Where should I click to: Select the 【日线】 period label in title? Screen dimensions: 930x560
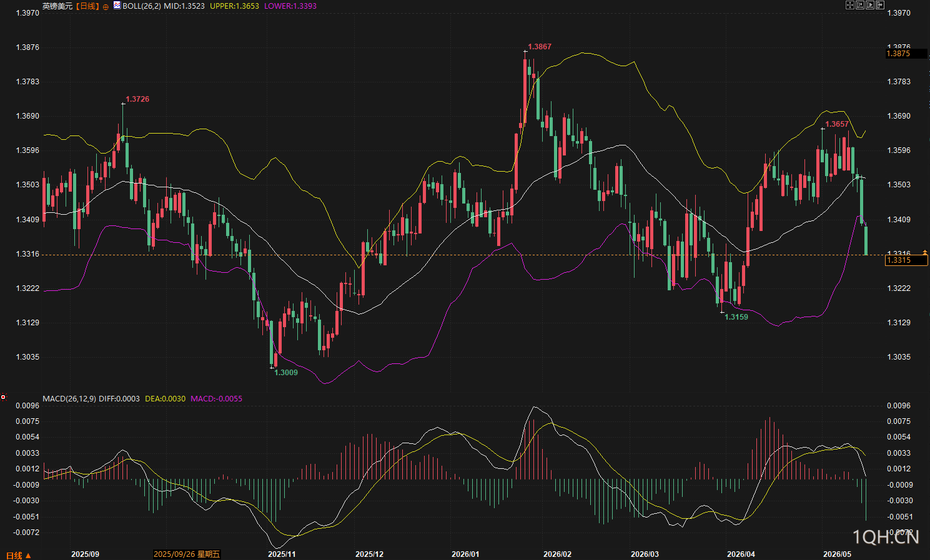pyautogui.click(x=87, y=6)
